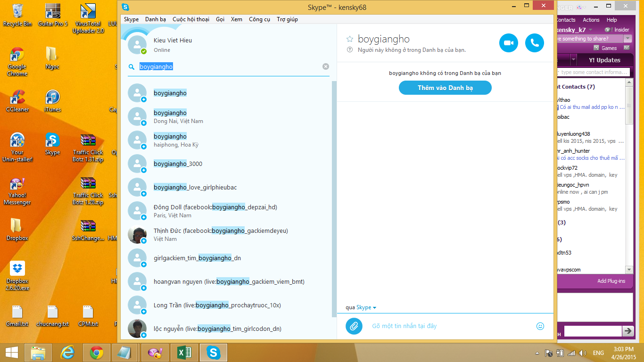The width and height of the screenshot is (644, 362).
Task: Select the VirusTotal Uploader 2.0 desktop icon
Action: click(x=88, y=18)
